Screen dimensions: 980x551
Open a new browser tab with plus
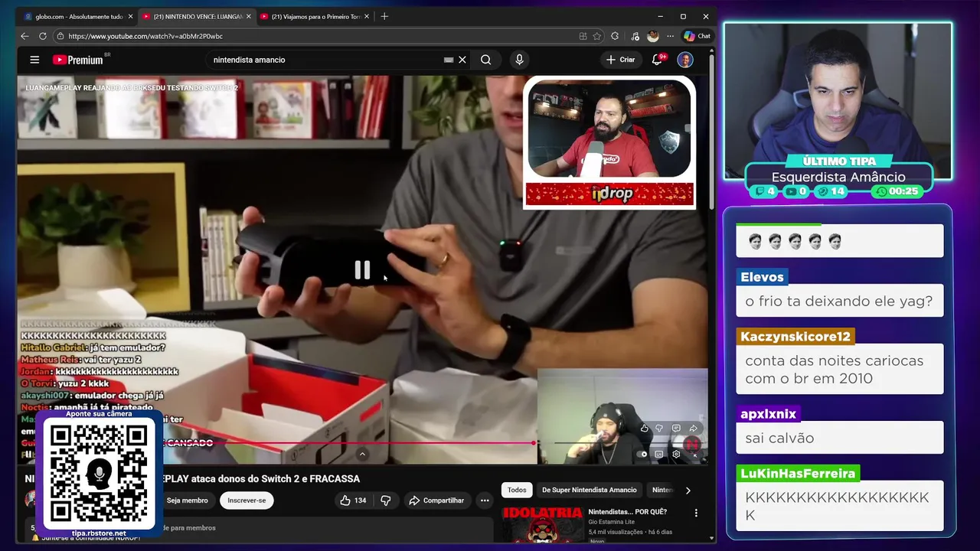(x=384, y=16)
